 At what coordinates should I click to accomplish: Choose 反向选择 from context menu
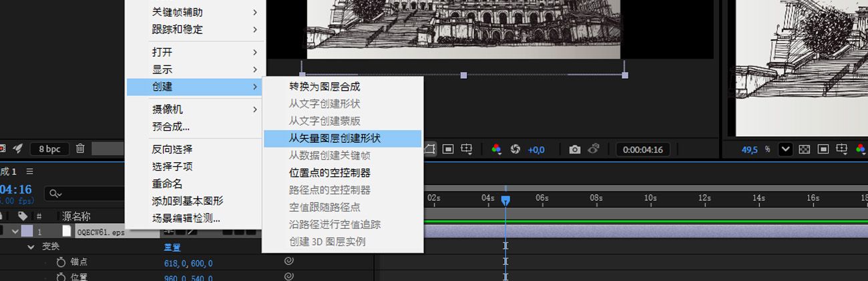pos(195,150)
